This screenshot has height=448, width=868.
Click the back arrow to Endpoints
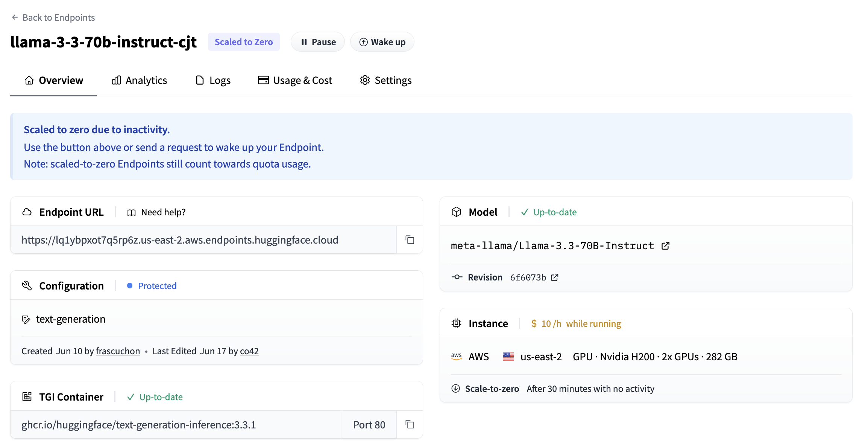(15, 17)
